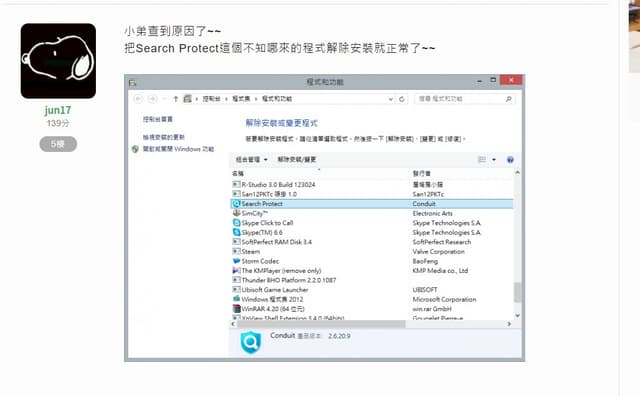Click the Electronic Arts publisher cell
Viewport: 640px width, 396px height.
point(432,213)
